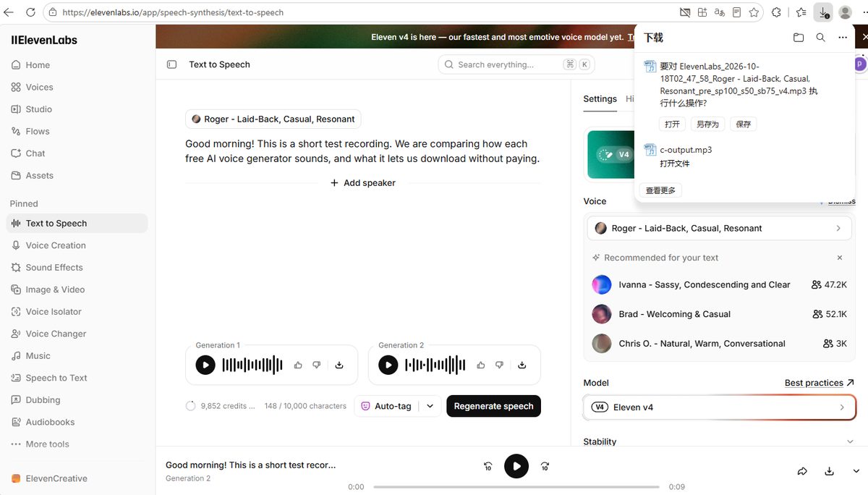Viewport: 868px width, 495px height.
Task: Switch to the Settings tab
Action: [x=600, y=99]
